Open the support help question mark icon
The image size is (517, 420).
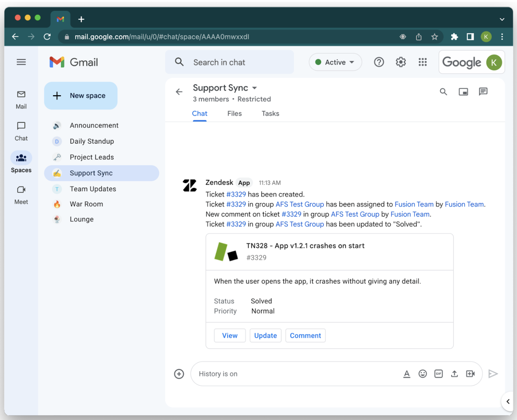tap(379, 62)
